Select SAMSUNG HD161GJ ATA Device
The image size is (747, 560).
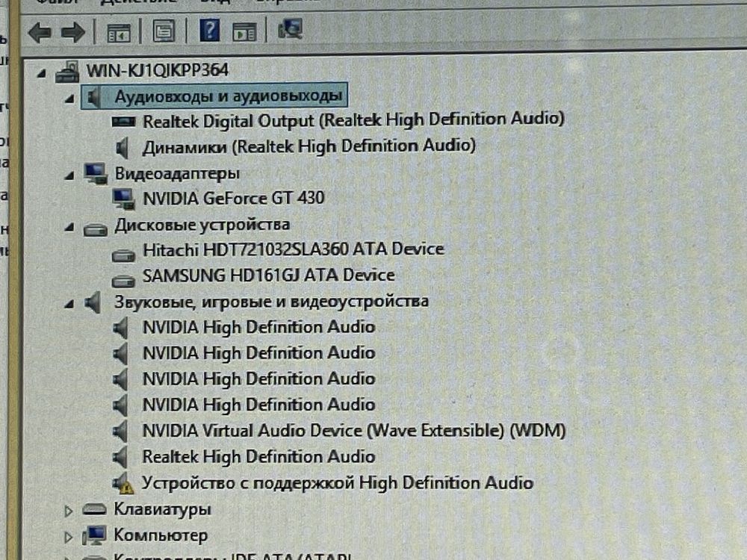269,276
